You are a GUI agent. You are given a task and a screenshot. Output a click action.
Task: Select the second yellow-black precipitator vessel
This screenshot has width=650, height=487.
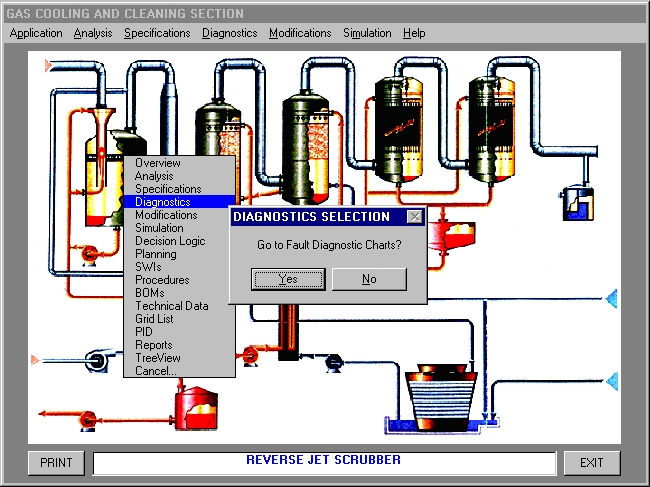tap(492, 129)
